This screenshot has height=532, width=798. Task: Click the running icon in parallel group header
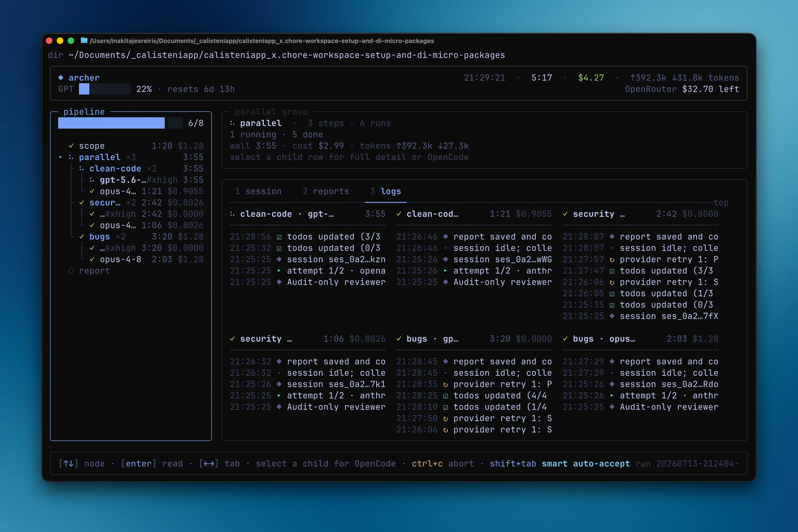pos(232,123)
